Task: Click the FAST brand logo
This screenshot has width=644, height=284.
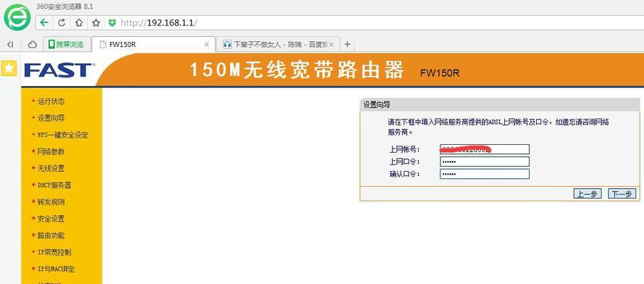Action: tap(60, 70)
